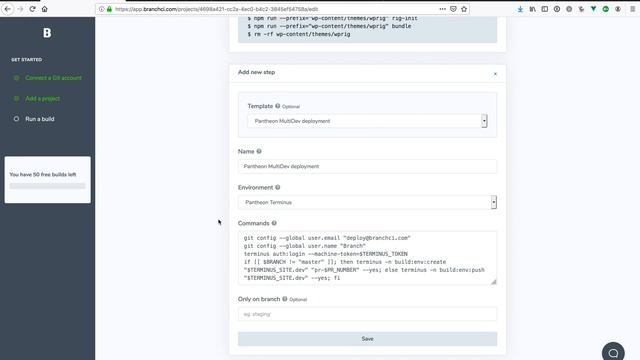Viewport: 640px width, 360px height.
Task: Click the browser address bar URL
Action: coord(216,9)
